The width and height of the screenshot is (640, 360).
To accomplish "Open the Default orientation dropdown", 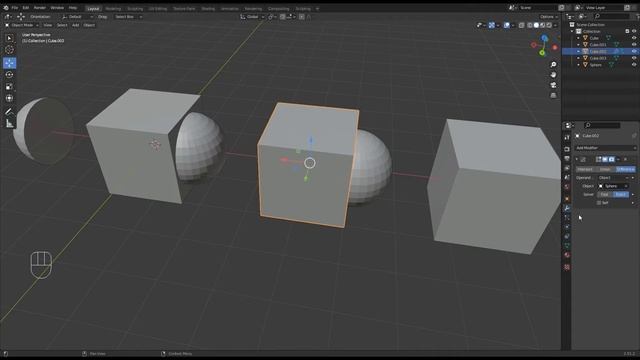I will [x=78, y=17].
